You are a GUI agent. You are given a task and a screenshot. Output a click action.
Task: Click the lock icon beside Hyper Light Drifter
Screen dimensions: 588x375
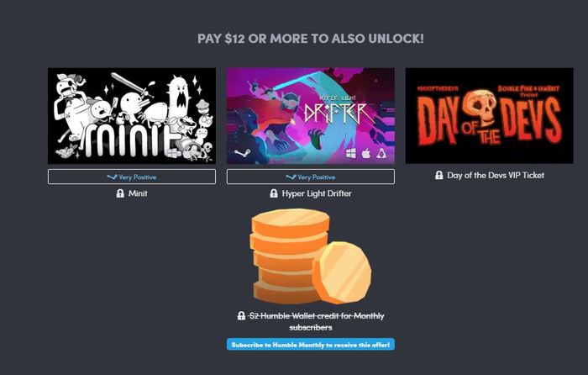[274, 193]
